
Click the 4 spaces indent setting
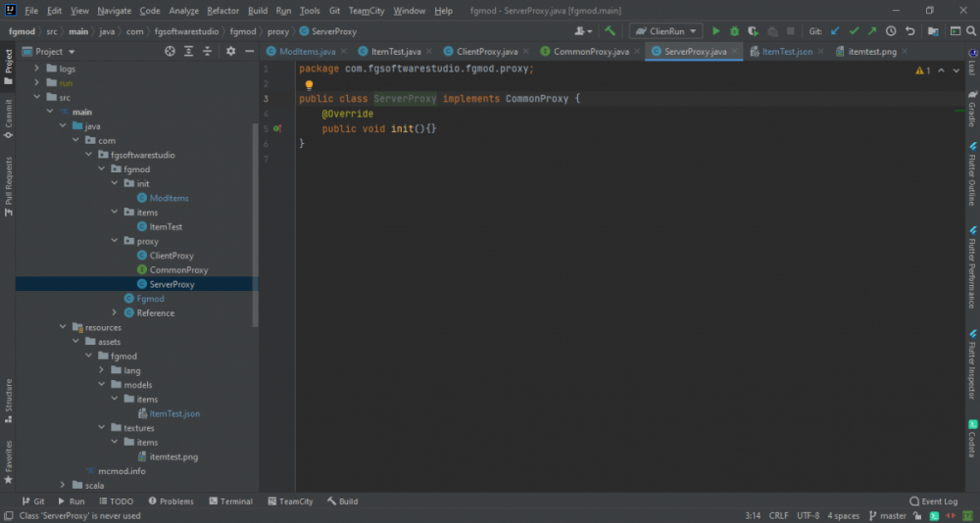(843, 515)
